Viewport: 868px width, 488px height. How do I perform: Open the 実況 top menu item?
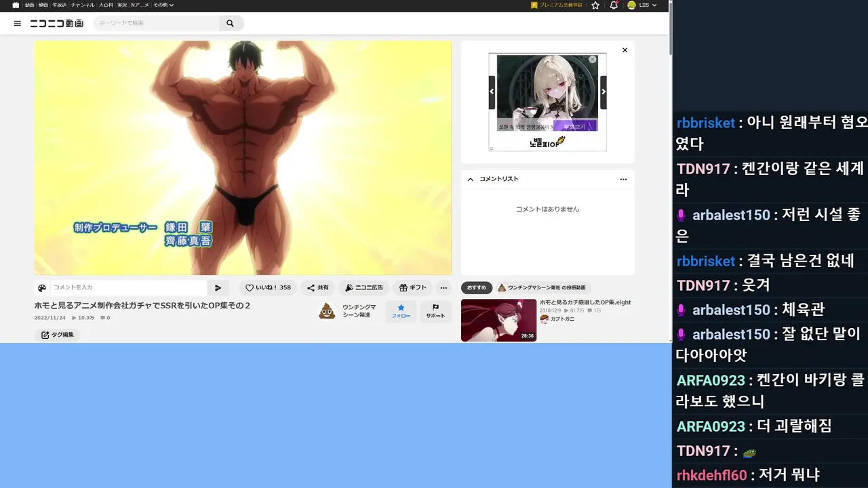point(122,5)
